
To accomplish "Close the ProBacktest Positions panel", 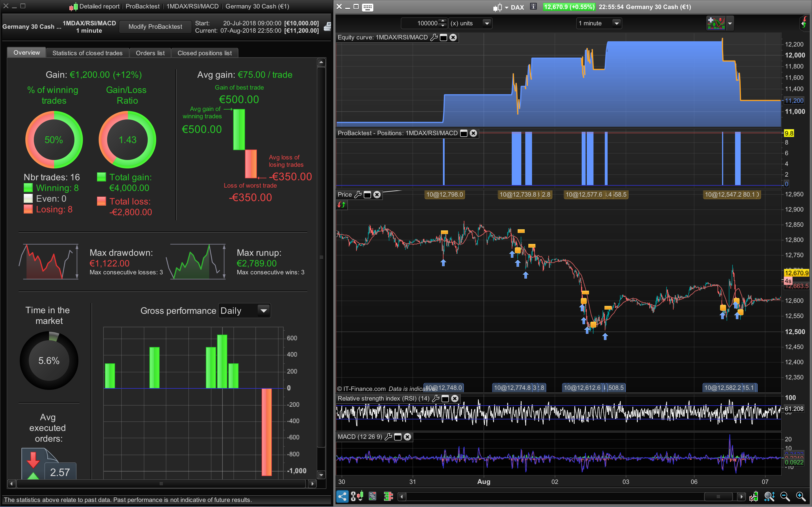I will click(473, 133).
